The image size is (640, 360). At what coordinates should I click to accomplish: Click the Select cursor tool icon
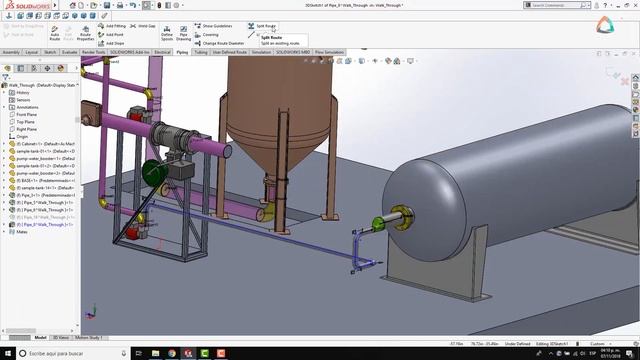click(x=146, y=5)
